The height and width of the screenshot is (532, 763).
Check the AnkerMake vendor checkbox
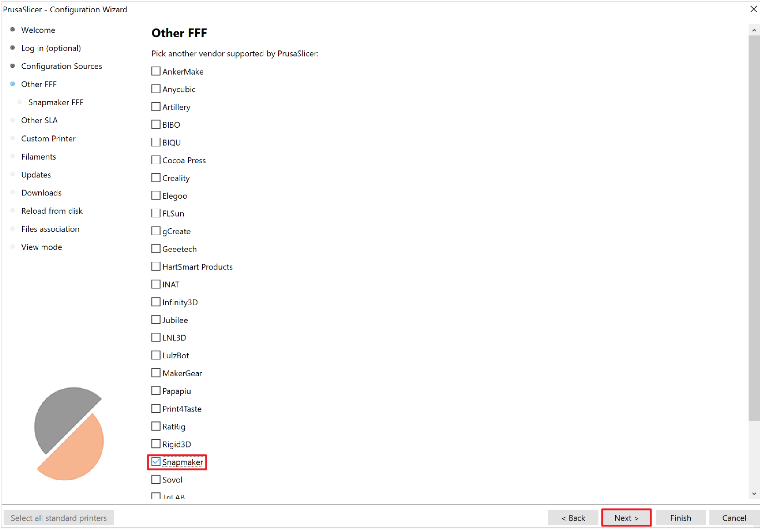tap(156, 71)
